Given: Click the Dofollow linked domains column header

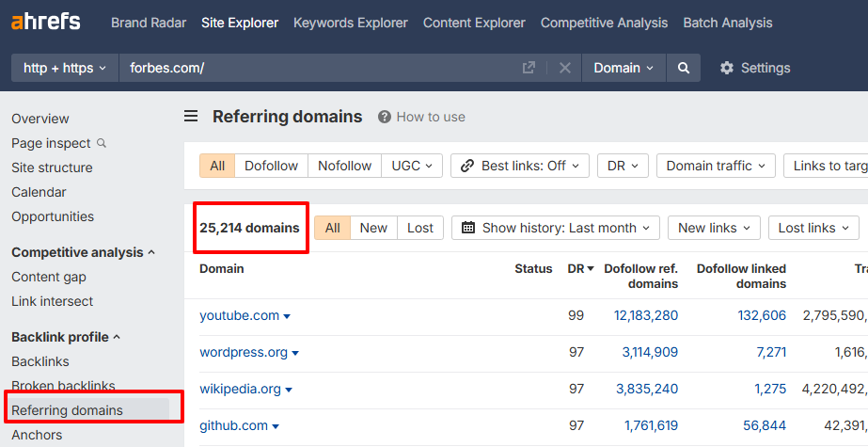Looking at the screenshot, I should (x=741, y=276).
